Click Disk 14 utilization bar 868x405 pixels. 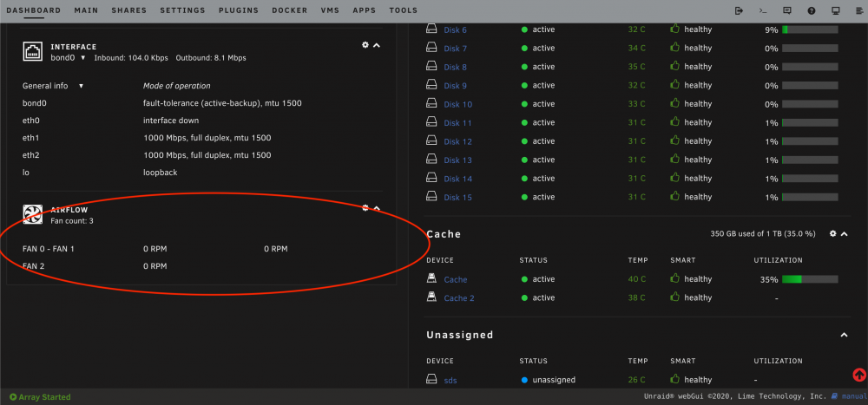point(810,179)
